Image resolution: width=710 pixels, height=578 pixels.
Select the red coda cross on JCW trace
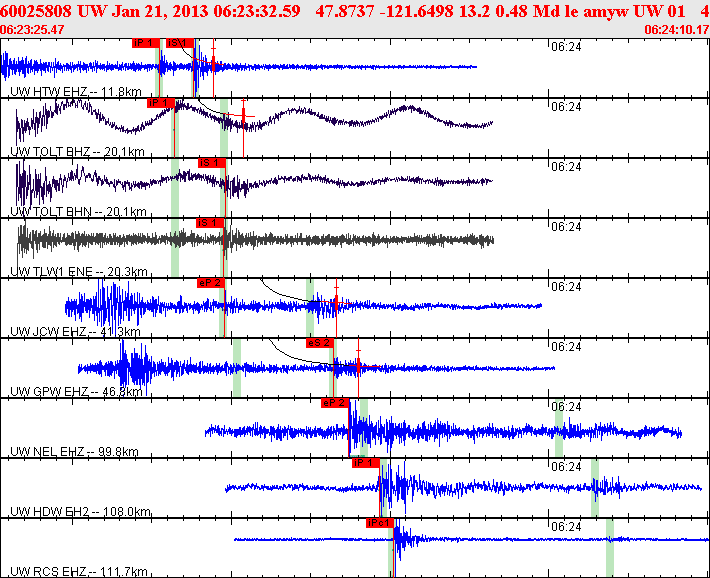point(336,302)
